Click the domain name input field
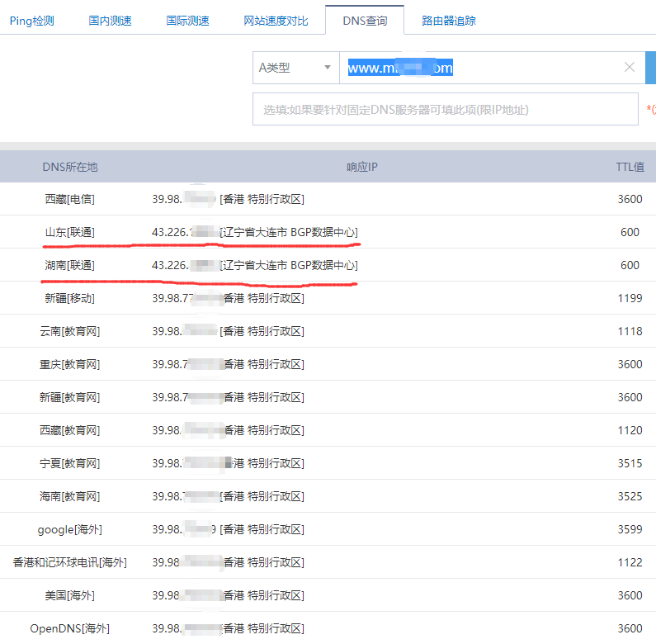The height and width of the screenshot is (644, 656). pos(492,68)
